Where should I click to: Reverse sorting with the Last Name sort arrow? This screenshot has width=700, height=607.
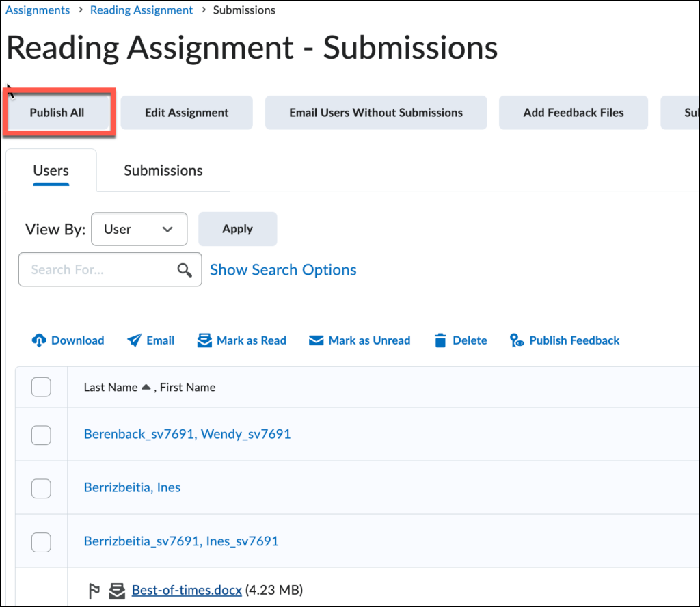point(146,386)
